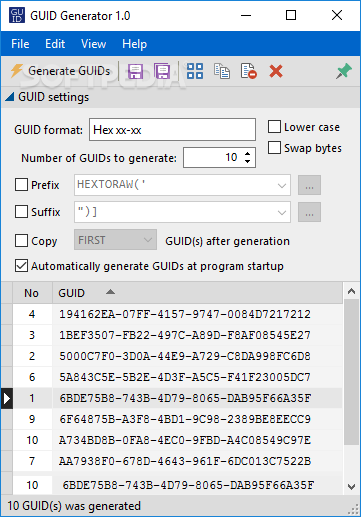Image resolution: width=361 pixels, height=517 pixels.
Task: Tick the Prefix checkbox
Action: pyautogui.click(x=21, y=185)
